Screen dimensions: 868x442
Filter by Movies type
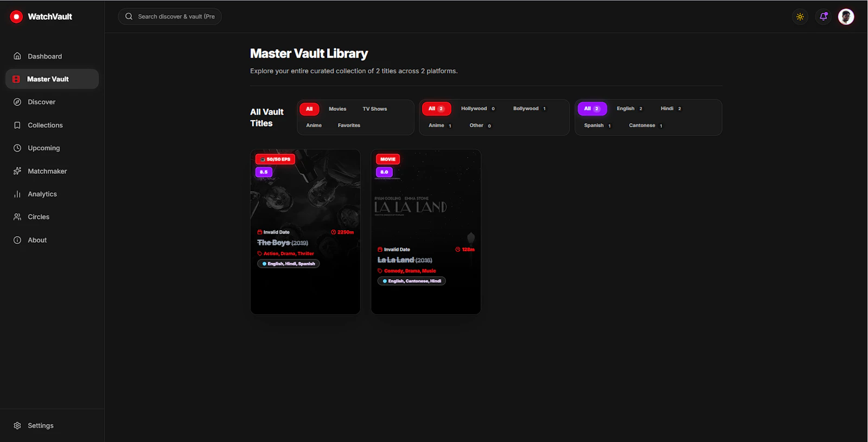337,109
